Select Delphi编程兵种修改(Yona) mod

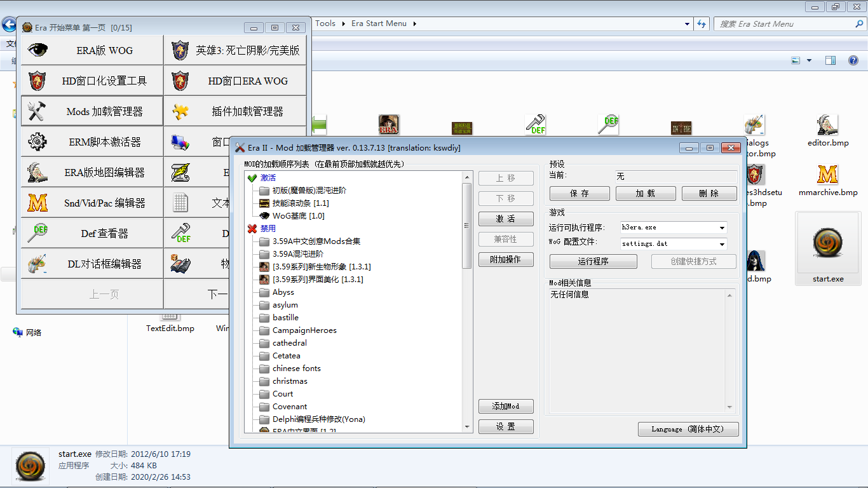[319, 419]
